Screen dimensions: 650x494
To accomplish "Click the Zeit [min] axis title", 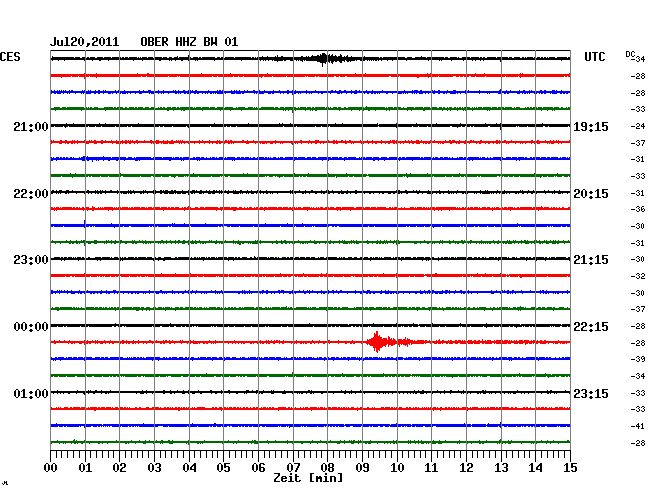I will [308, 478].
